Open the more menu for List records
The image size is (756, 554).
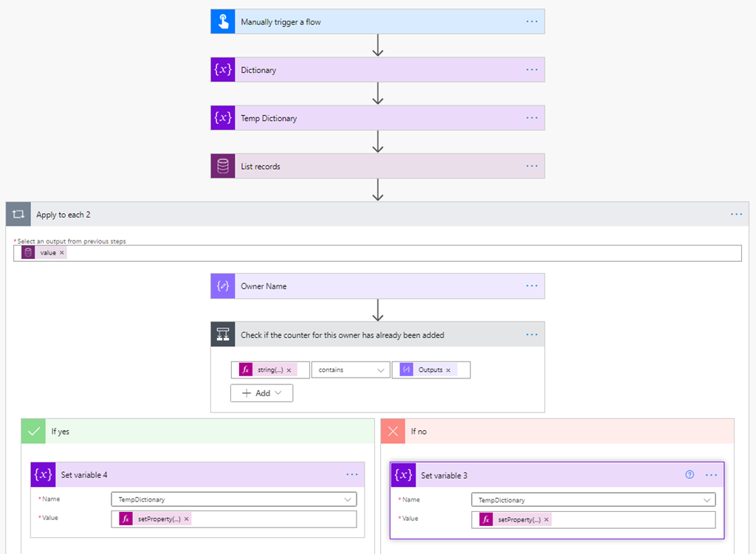532,167
